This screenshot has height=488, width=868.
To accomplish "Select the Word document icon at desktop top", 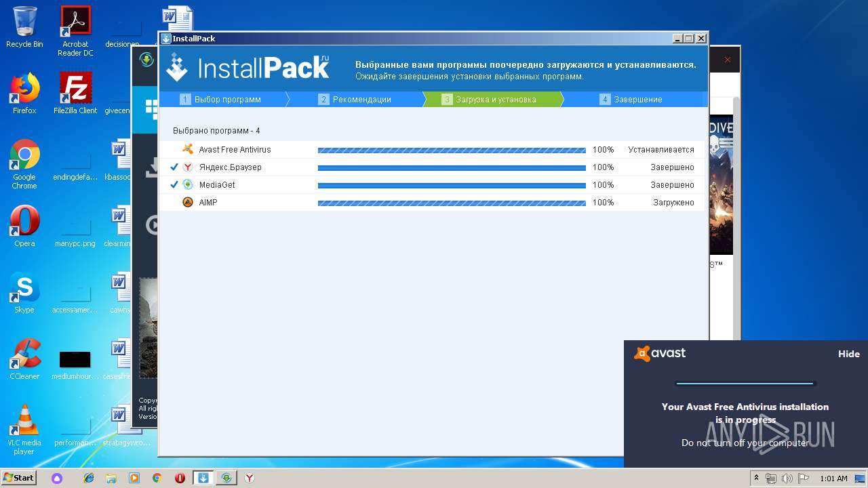I will tap(178, 19).
